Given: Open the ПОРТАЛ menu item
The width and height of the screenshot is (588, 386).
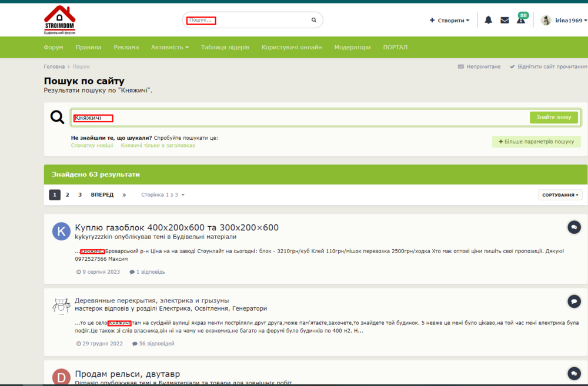Looking at the screenshot, I should 395,47.
